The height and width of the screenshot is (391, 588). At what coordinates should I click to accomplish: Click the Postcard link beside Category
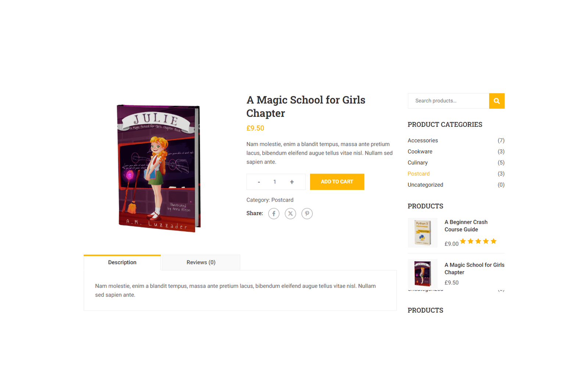[x=282, y=200]
